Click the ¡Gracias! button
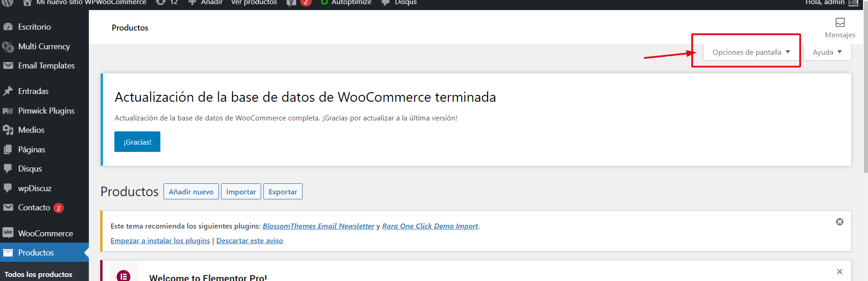The width and height of the screenshot is (868, 281). [137, 142]
